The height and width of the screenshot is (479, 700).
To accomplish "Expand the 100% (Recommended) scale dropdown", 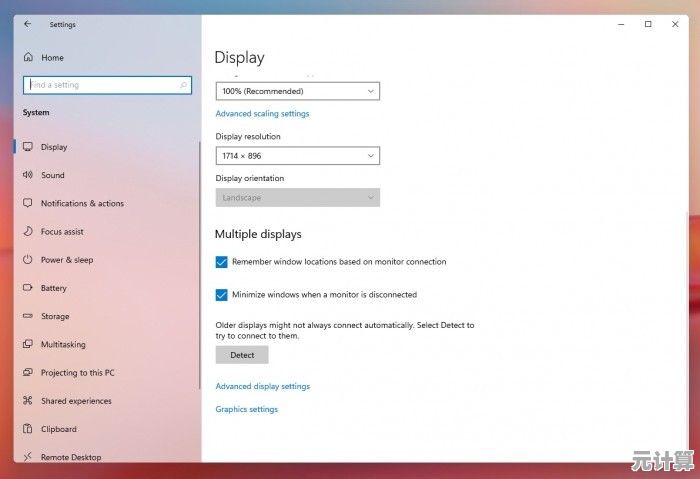I will (297, 91).
